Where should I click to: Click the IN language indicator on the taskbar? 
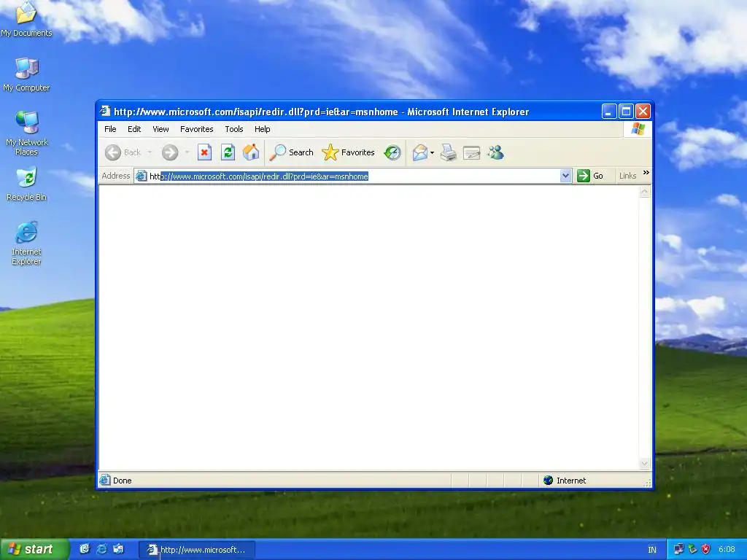(x=651, y=550)
